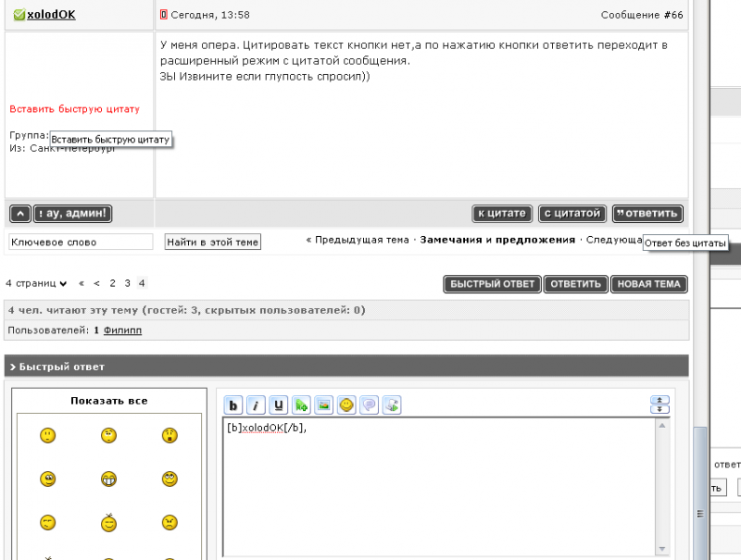Screen dimensions: 741x560
Task: Open xolodOK's user profile link
Action: [51, 15]
